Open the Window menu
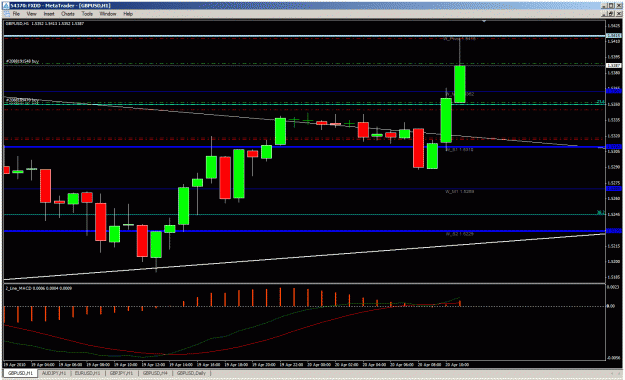 [x=108, y=14]
